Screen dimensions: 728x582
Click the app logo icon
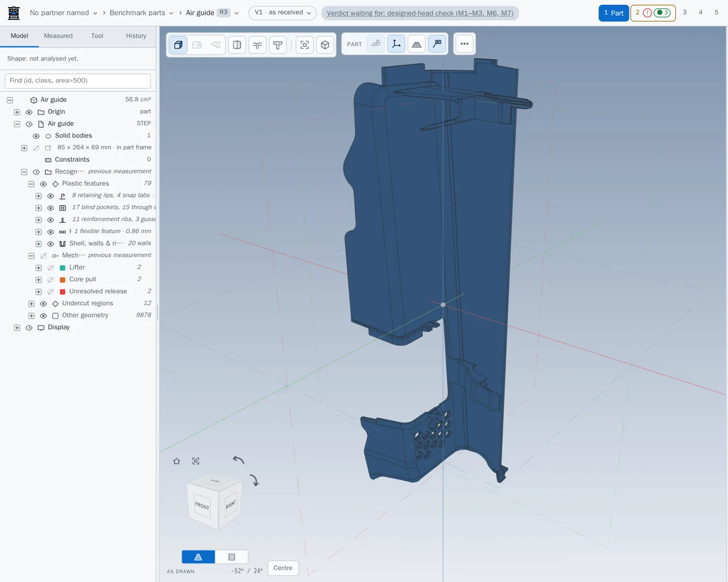14,13
